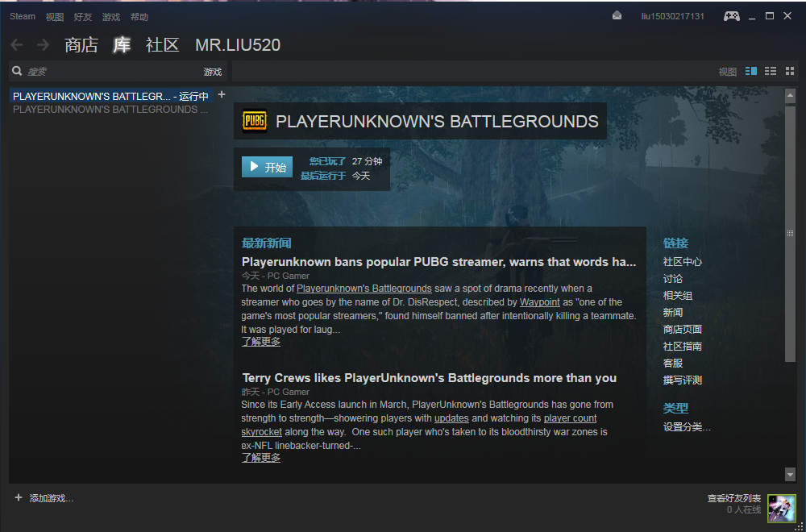Open the 帮助 menu
Viewport: 806px width, 532px height.
[x=139, y=17]
